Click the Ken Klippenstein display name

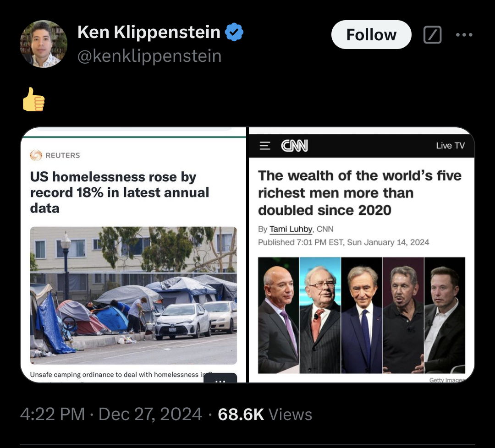pyautogui.click(x=148, y=32)
